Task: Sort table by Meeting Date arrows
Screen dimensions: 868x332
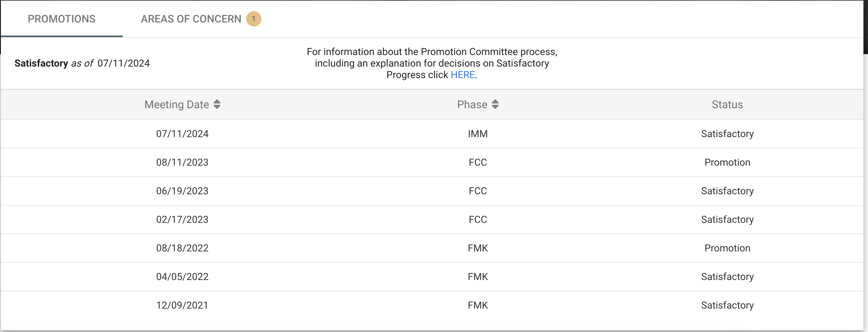Action: coord(217,104)
